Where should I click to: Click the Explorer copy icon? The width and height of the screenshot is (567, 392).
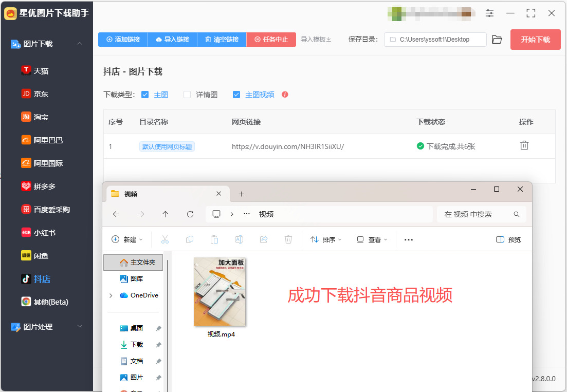click(190, 239)
